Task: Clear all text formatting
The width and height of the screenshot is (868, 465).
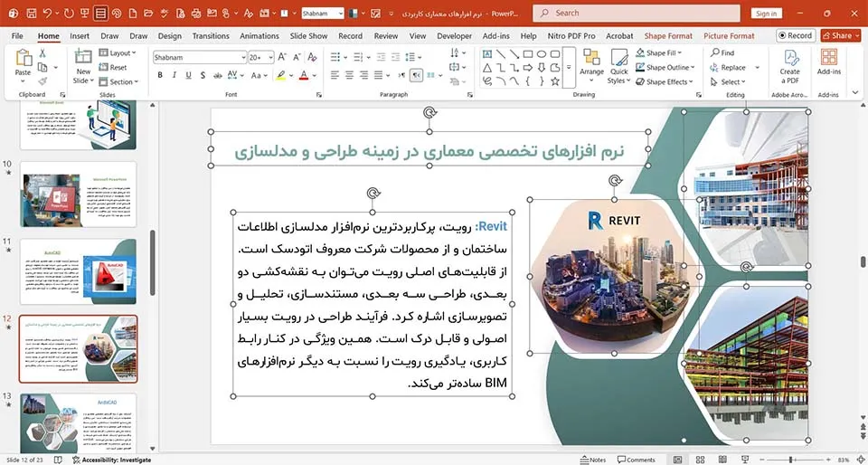Action: click(x=312, y=57)
